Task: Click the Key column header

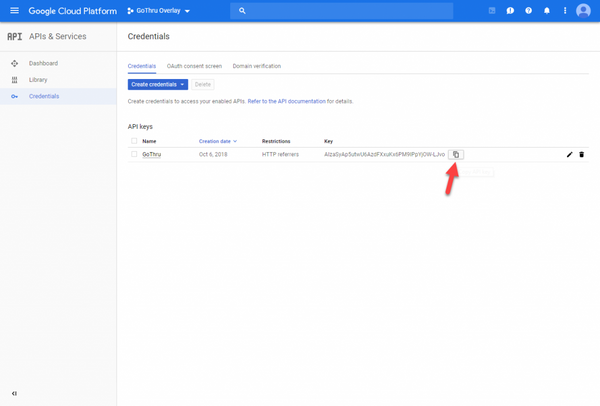Action: pyautogui.click(x=328, y=141)
